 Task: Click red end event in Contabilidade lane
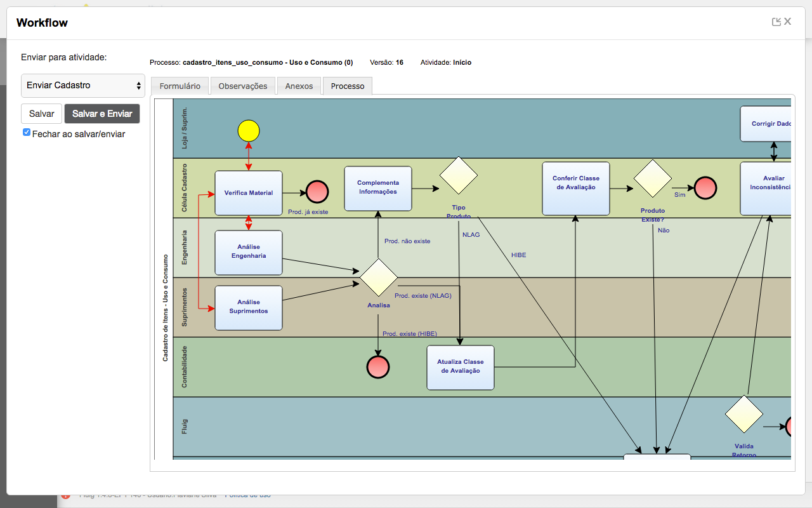tap(378, 367)
